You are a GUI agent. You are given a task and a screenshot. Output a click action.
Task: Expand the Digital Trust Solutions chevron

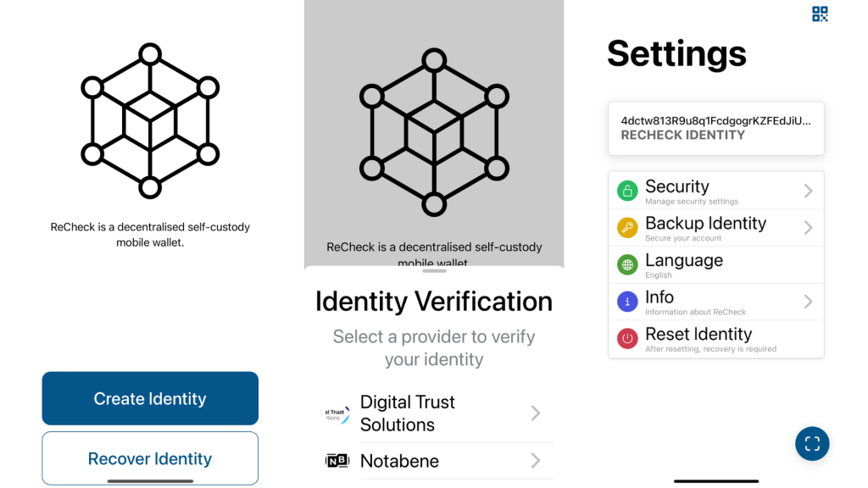pos(535,413)
